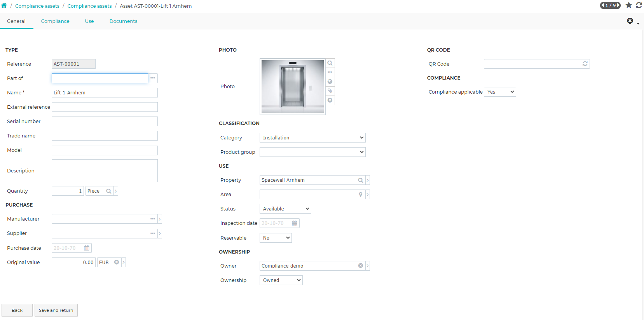The width and height of the screenshot is (644, 320).
Task: Click Save and return button
Action: (56, 310)
